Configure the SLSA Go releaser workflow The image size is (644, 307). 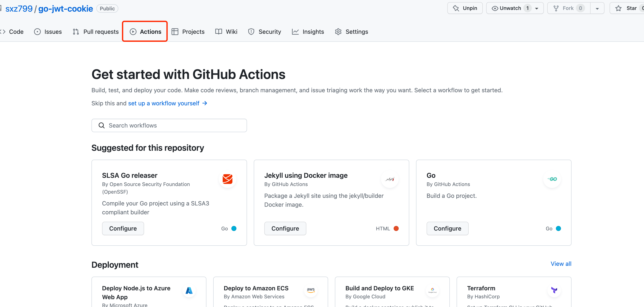click(x=123, y=229)
